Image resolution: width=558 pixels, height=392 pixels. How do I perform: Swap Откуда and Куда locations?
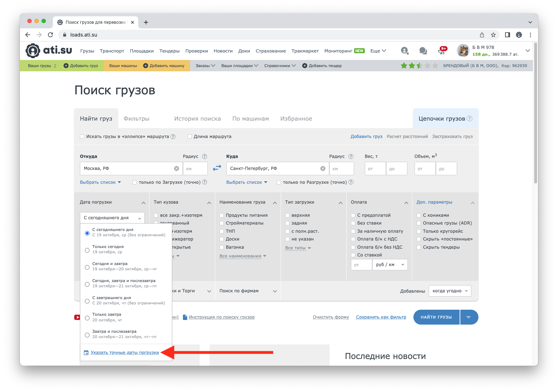point(217,168)
